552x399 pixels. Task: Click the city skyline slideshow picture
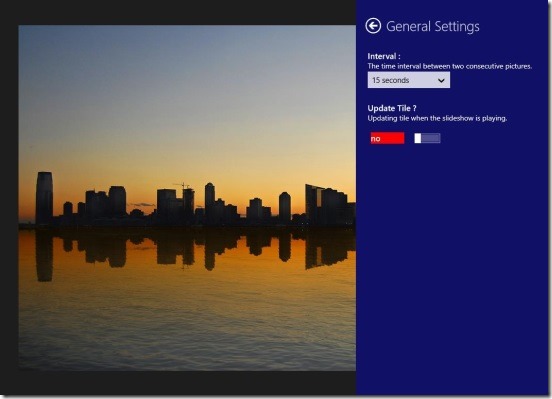point(187,198)
